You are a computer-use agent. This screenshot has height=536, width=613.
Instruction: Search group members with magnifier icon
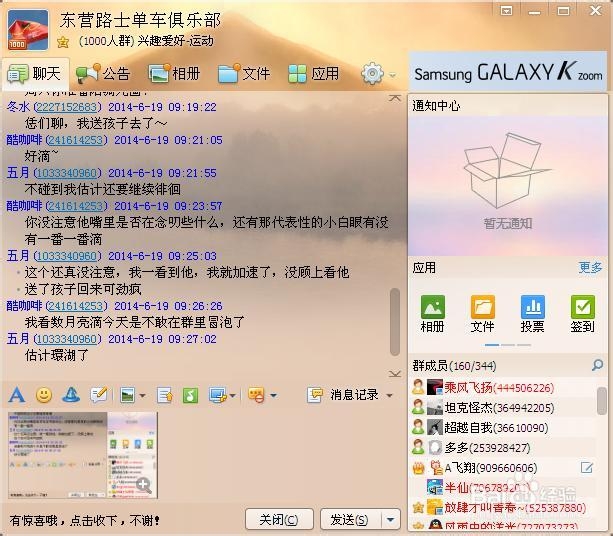597,366
